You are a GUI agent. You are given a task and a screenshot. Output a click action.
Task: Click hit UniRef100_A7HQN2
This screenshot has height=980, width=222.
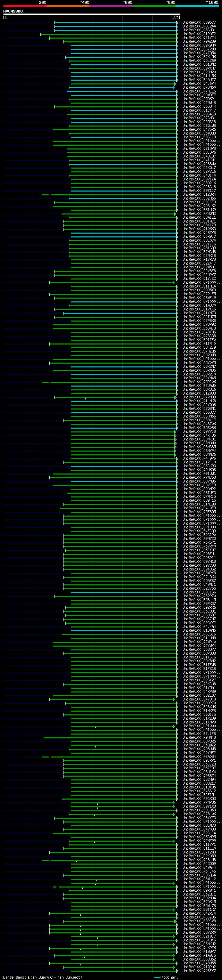point(199,214)
